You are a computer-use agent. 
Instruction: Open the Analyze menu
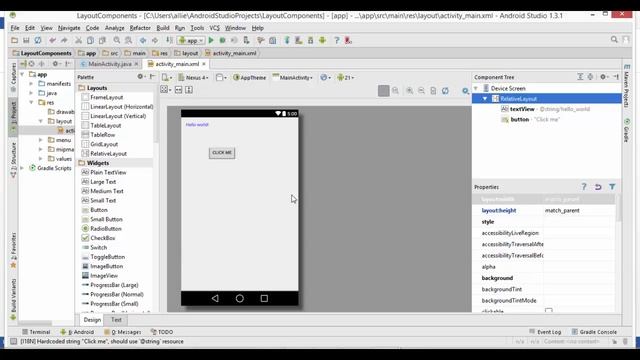tap(114, 28)
